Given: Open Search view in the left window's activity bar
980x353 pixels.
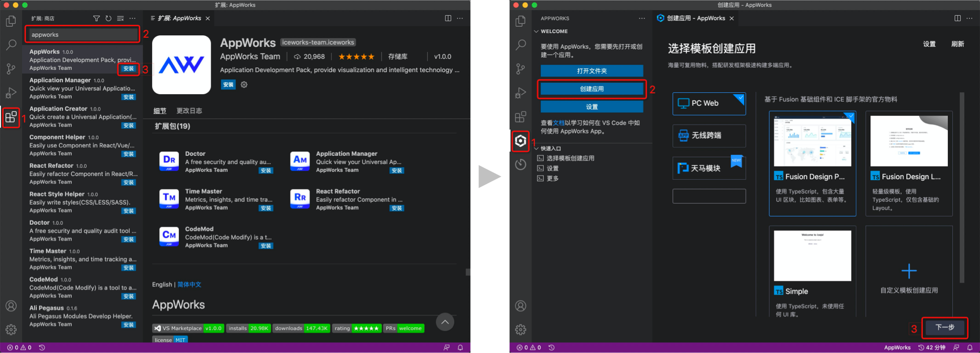Looking at the screenshot, I should (x=11, y=45).
